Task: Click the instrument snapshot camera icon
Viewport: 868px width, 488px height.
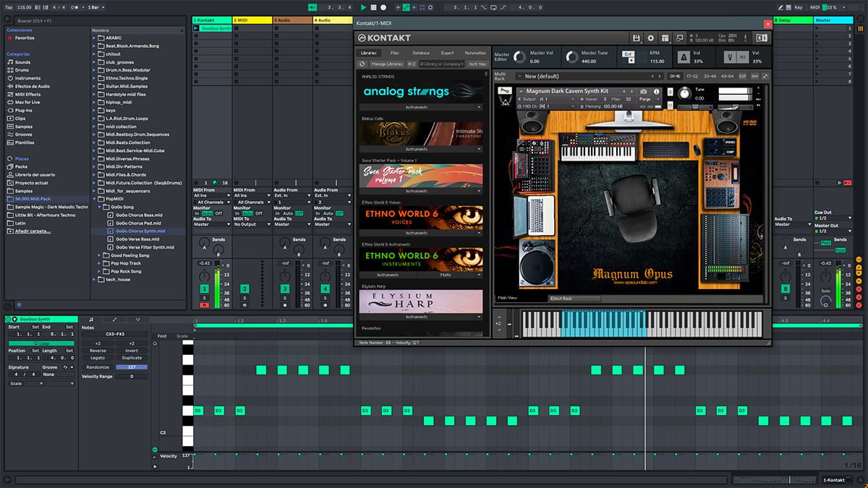Action: coord(643,92)
